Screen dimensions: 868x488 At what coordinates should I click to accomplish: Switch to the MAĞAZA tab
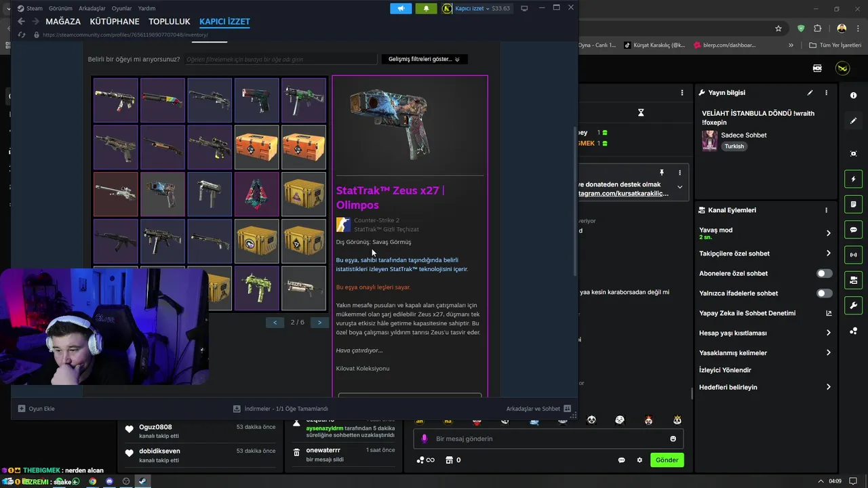63,22
